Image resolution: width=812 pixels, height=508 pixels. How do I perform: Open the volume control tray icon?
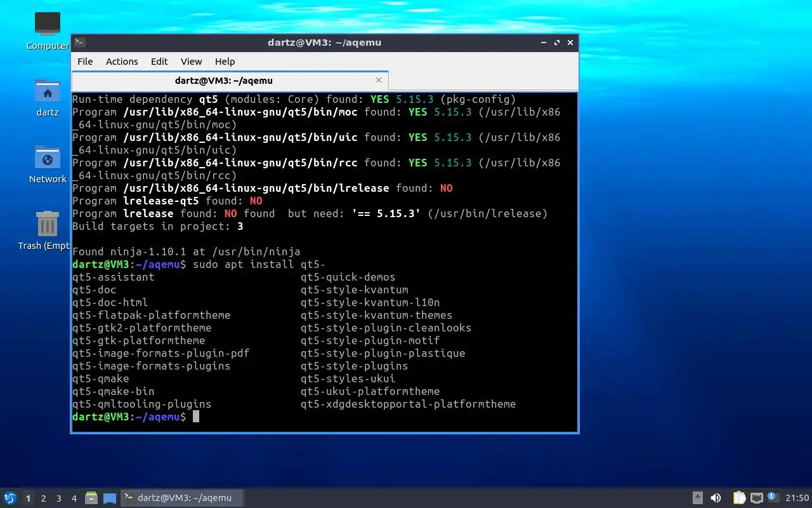pyautogui.click(x=716, y=498)
